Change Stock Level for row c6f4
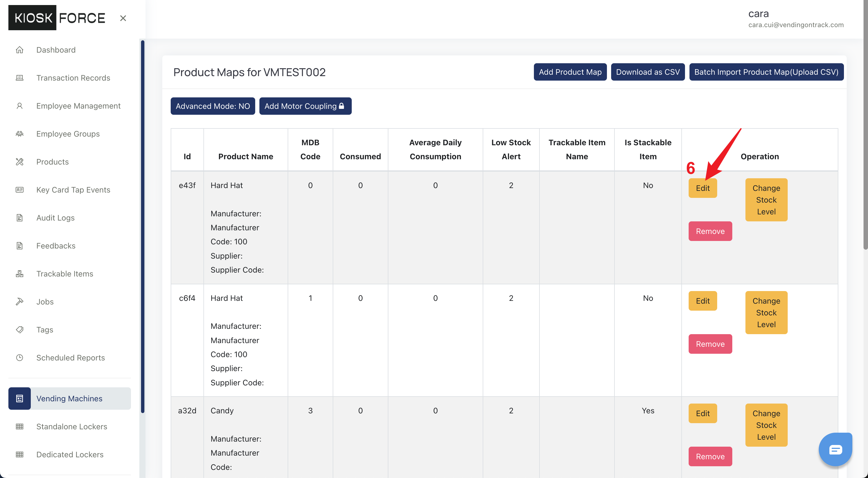Viewport: 868px width, 478px height. click(766, 313)
